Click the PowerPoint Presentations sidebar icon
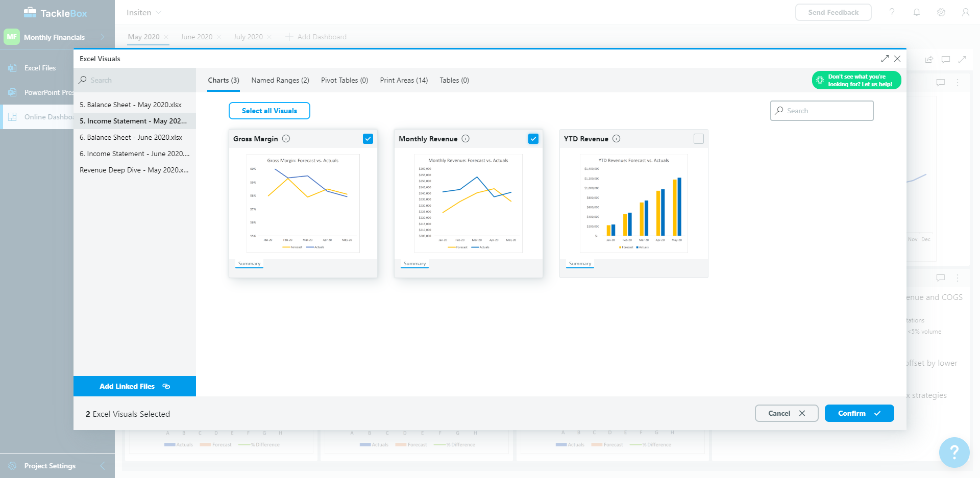This screenshot has width=980, height=478. (12, 92)
